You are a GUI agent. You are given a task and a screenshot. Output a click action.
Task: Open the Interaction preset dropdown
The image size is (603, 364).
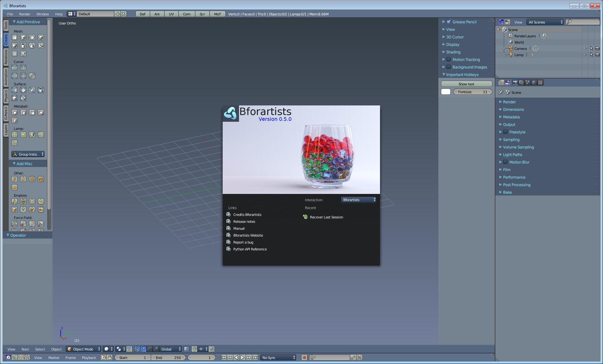[x=358, y=200]
